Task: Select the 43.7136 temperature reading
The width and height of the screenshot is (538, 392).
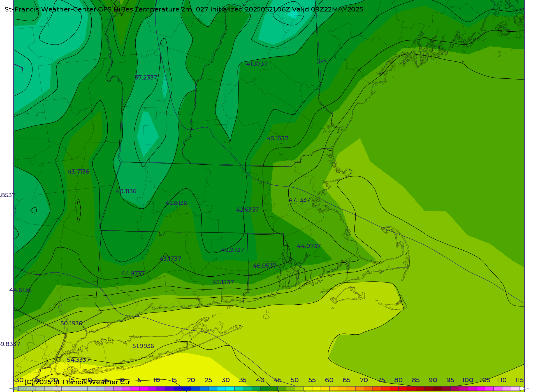Action: click(x=78, y=172)
